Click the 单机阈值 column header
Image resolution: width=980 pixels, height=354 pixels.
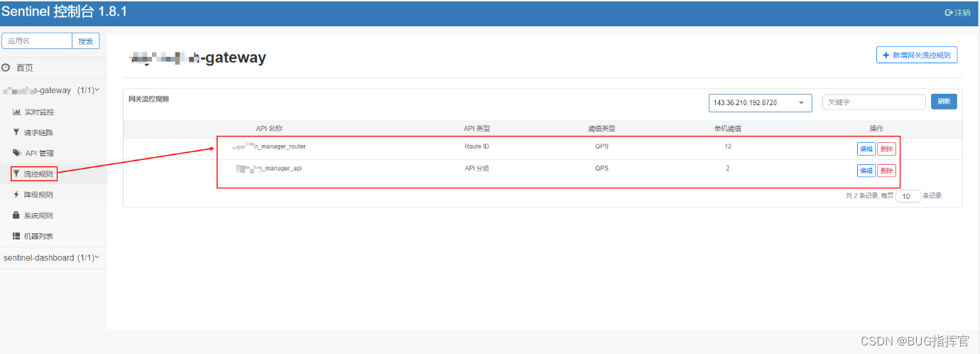728,129
